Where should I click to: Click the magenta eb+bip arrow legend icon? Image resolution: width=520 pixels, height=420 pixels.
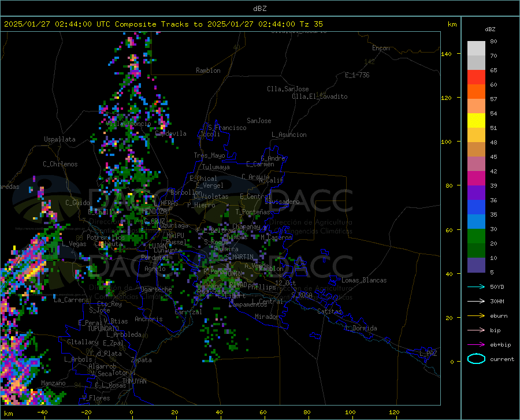click(476, 345)
